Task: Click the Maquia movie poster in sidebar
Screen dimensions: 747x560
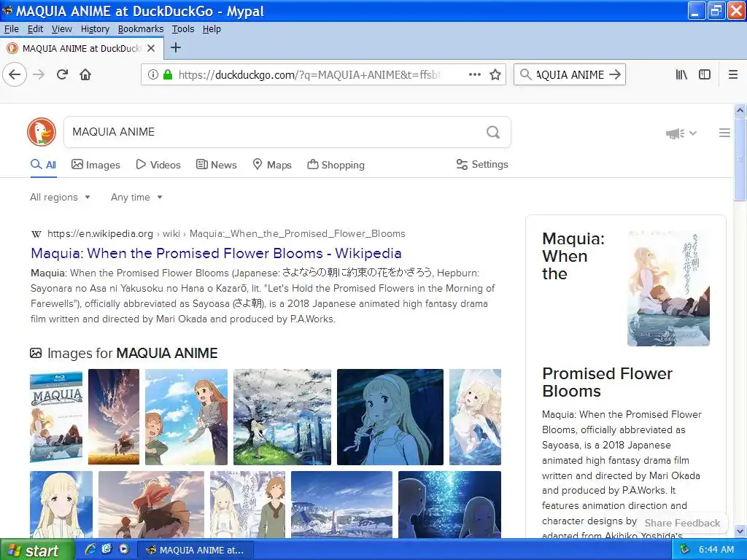Action: (668, 288)
